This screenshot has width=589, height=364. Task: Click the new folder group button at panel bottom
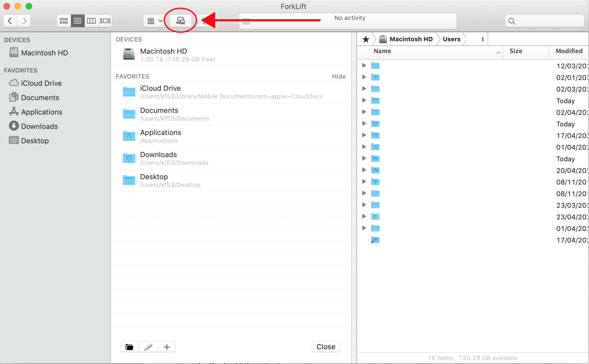130,347
